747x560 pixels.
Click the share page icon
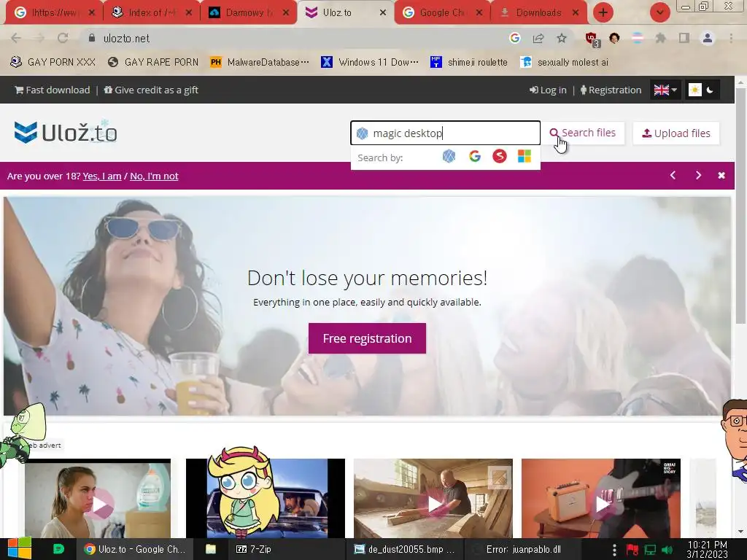tap(538, 38)
